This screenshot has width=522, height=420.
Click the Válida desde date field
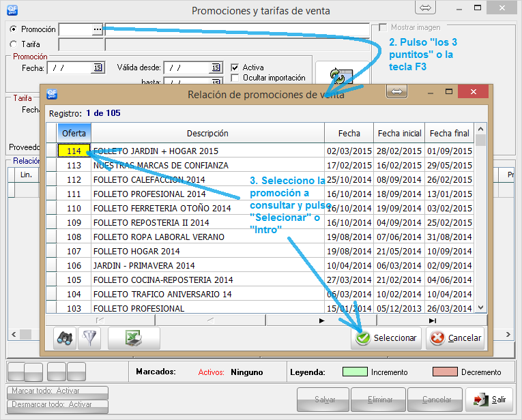(x=187, y=67)
